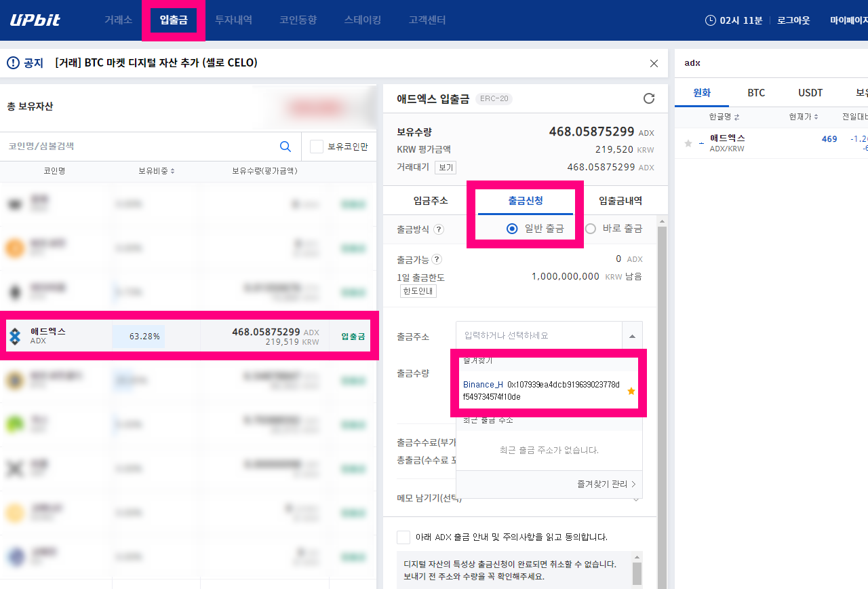Open the 고객센터 menu
868x589 pixels.
pyautogui.click(x=427, y=20)
